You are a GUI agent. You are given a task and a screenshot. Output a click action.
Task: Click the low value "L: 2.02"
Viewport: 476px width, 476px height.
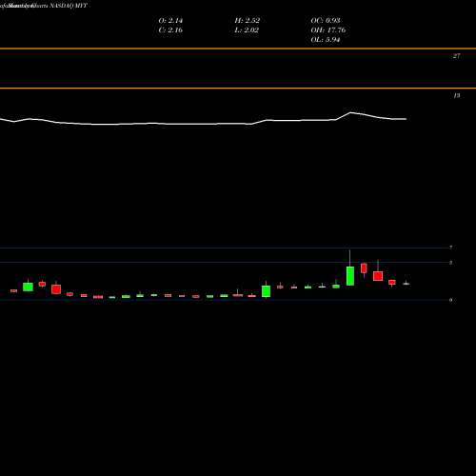247,30
